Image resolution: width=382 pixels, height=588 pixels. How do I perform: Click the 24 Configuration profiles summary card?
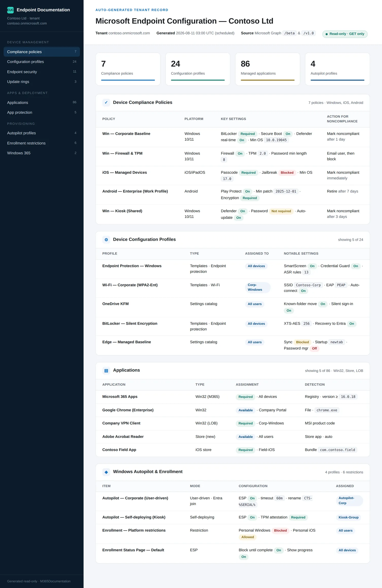point(198,69)
